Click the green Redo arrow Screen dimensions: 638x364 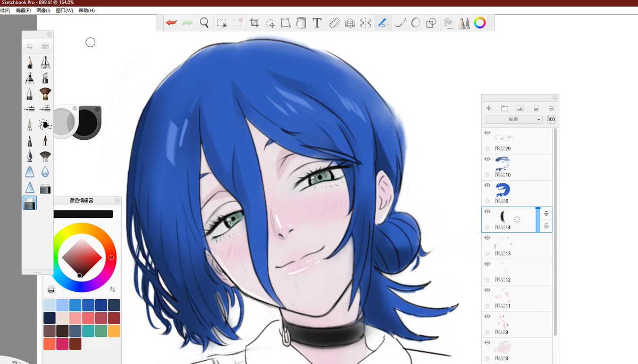point(187,23)
